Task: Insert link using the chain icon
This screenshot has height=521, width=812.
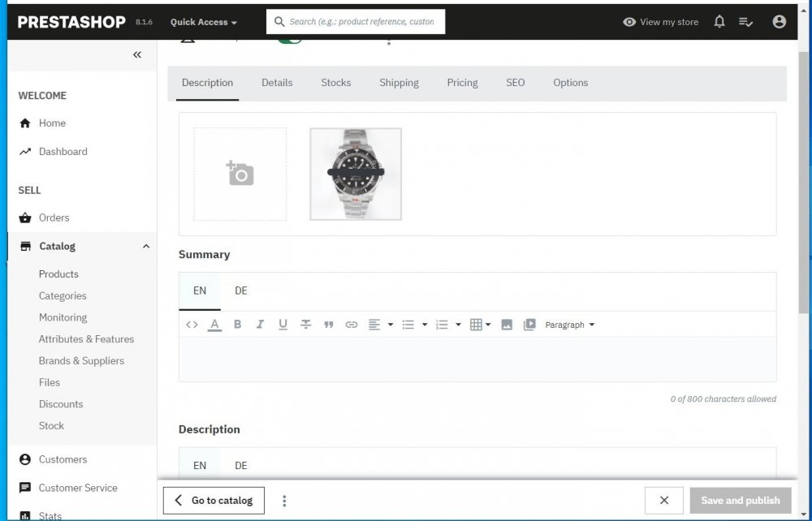Action: [x=351, y=325]
